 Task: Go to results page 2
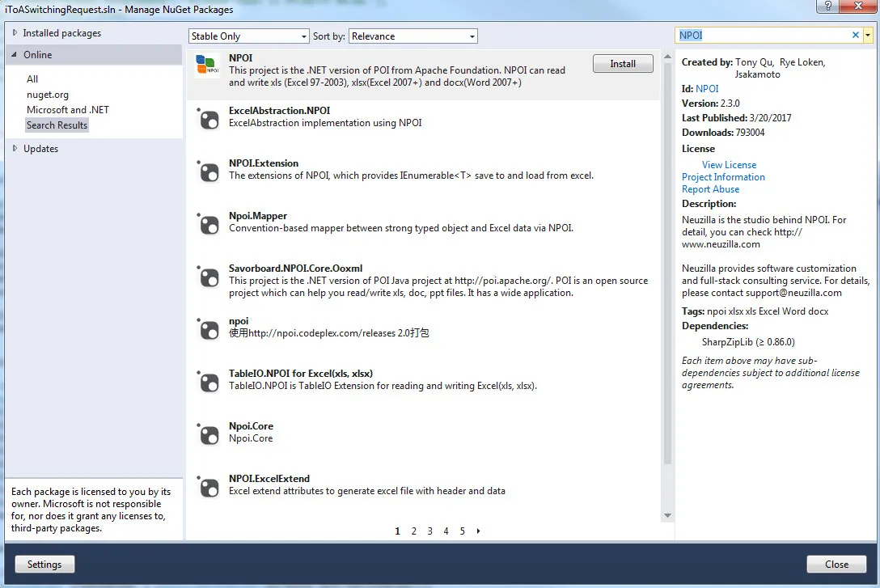[413, 531]
